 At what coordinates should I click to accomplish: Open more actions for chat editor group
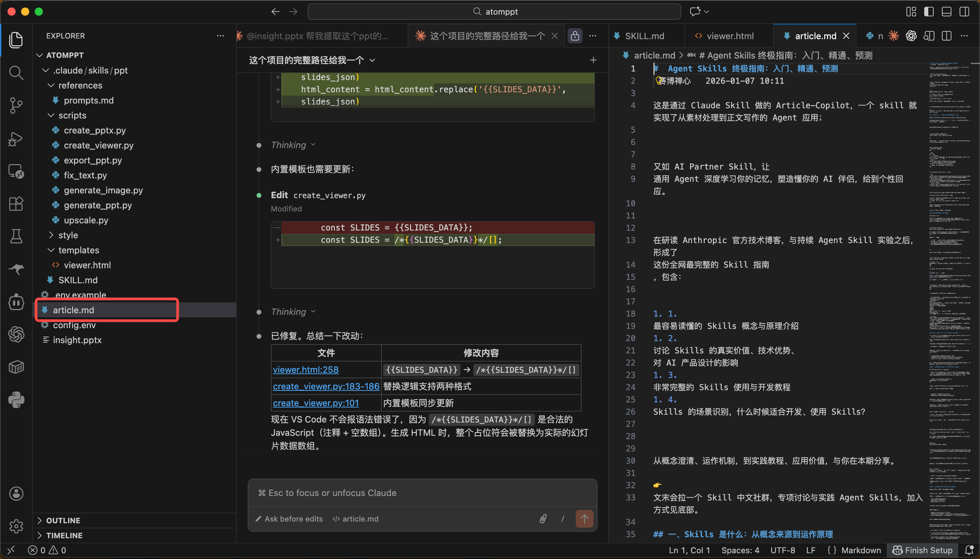pyautogui.click(x=593, y=36)
